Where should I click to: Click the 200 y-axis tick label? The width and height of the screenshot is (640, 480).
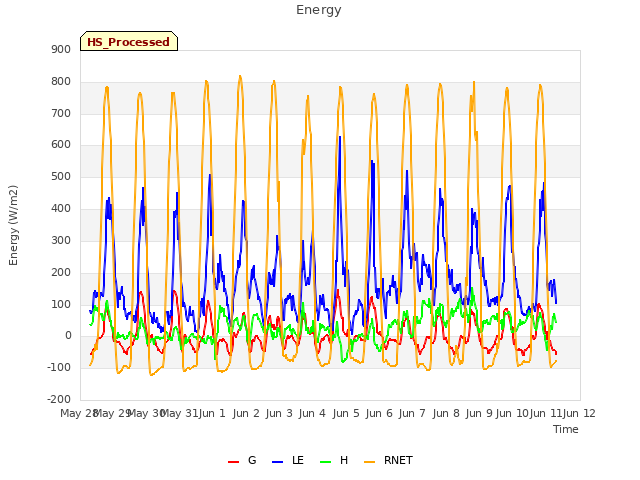coord(61,272)
